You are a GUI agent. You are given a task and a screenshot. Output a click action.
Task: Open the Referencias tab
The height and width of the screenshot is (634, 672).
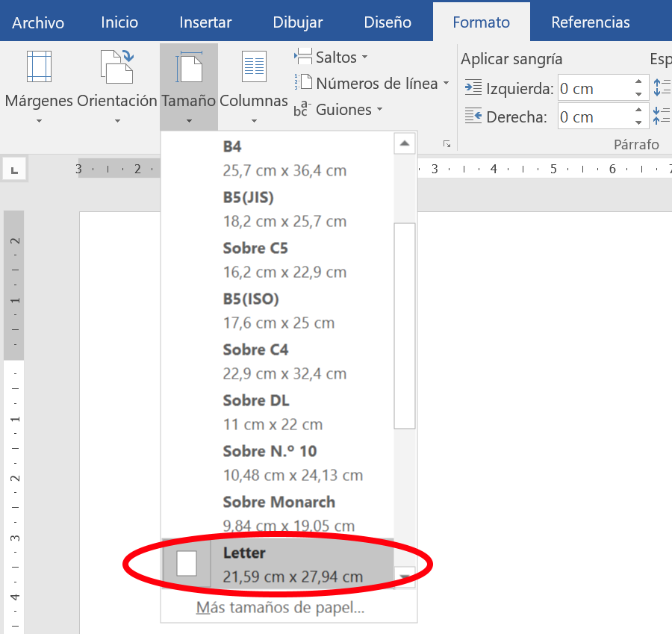pos(590,22)
